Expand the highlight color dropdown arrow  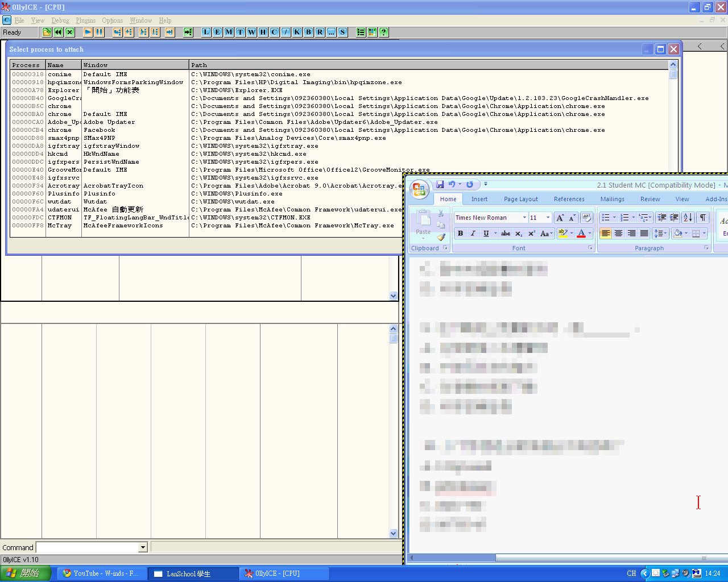point(572,234)
